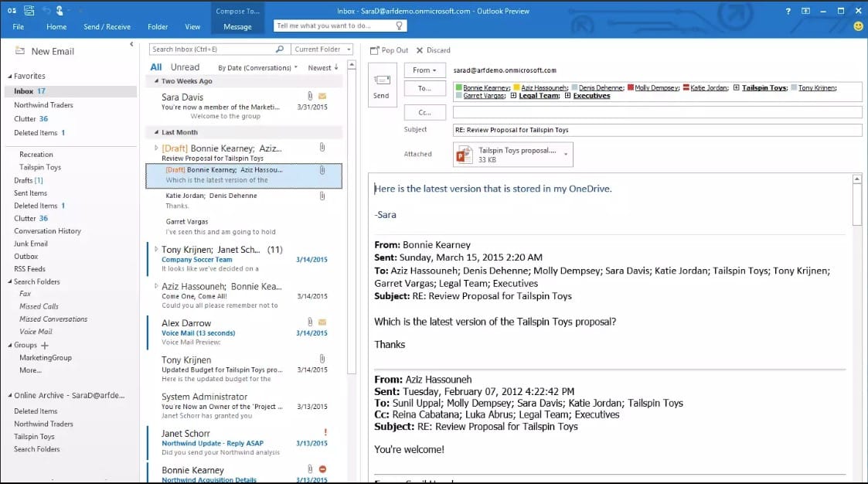The height and width of the screenshot is (484, 868).
Task: Open the Send / Receive tab
Action: coord(107,26)
